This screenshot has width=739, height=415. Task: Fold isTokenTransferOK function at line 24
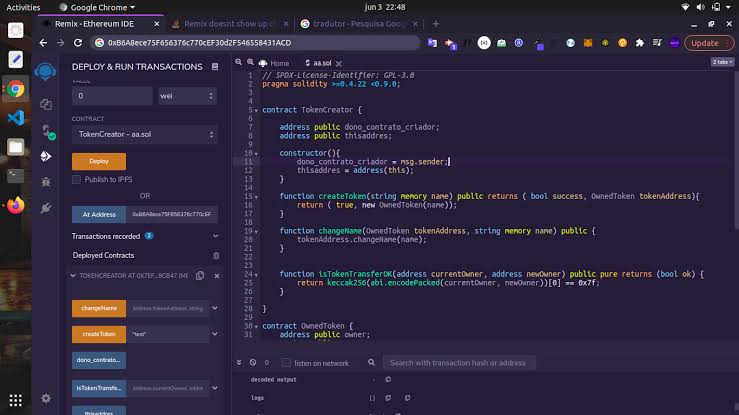coord(256,275)
